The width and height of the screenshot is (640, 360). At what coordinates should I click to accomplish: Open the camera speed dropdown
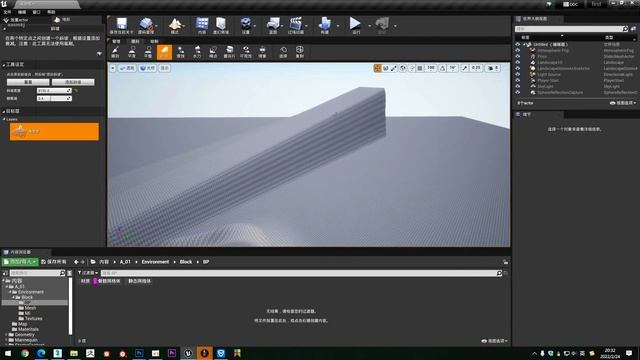coord(493,68)
